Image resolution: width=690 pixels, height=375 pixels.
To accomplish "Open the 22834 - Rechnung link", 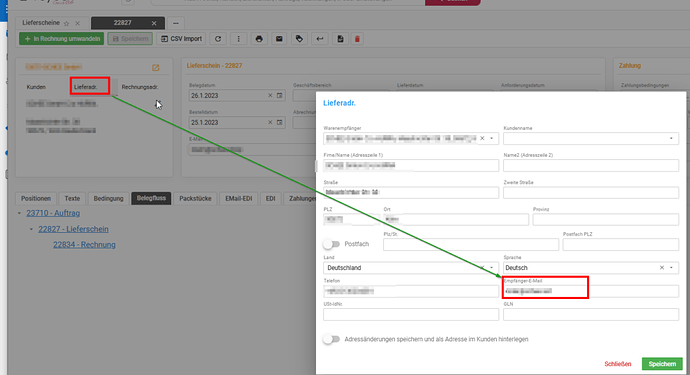I will tap(84, 245).
